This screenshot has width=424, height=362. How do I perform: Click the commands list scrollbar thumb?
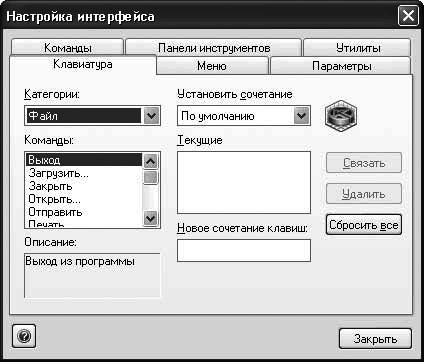[150, 177]
